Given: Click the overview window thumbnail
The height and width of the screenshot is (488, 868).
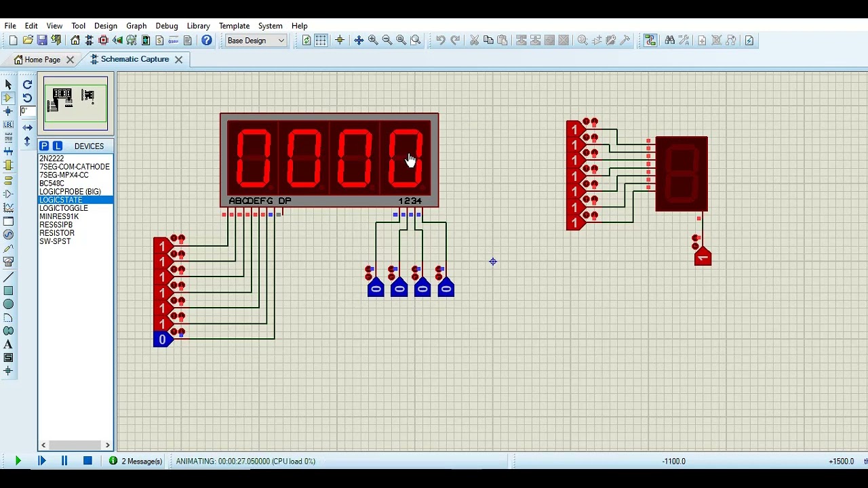Looking at the screenshot, I should tap(75, 104).
